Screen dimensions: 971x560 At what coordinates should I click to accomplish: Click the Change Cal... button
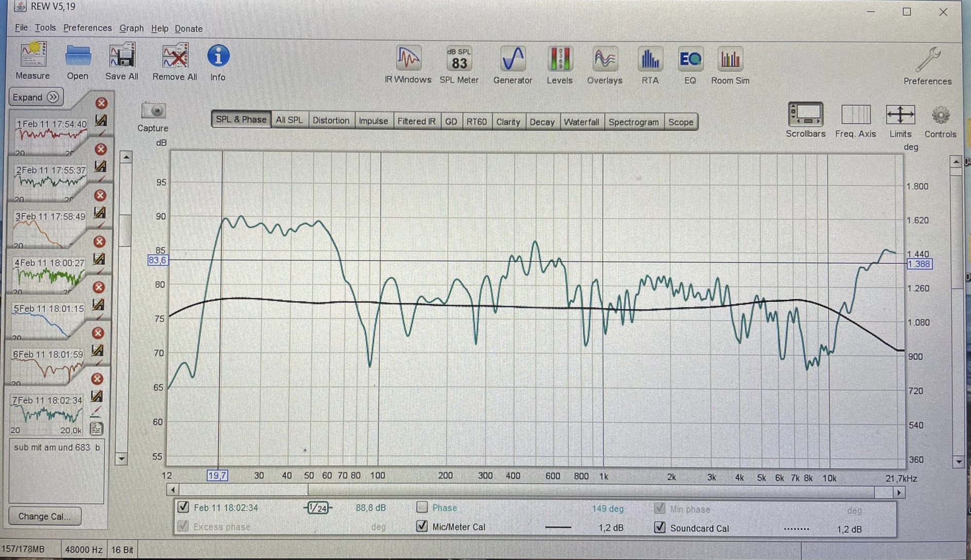click(45, 516)
